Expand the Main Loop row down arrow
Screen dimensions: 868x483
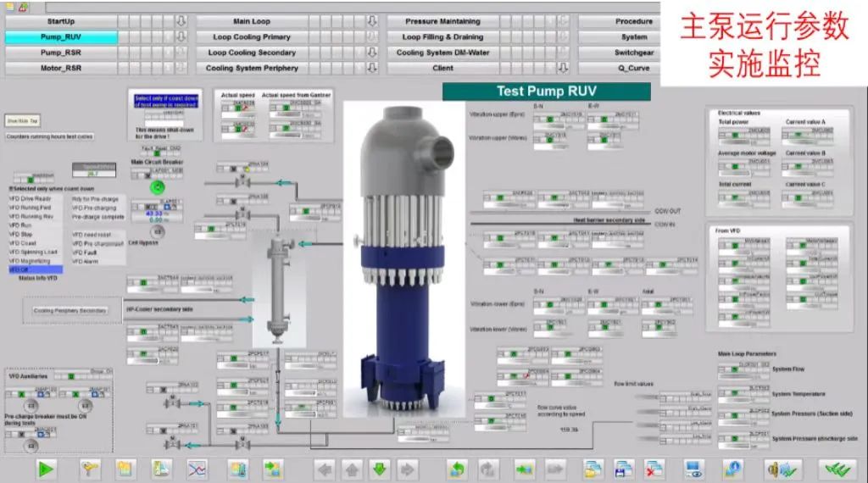pyautogui.click(x=370, y=21)
